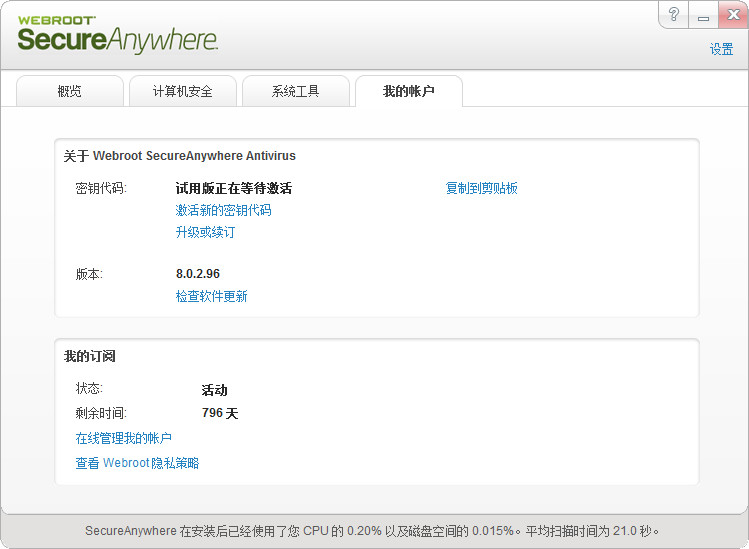Open 查看 Webroot 隐私策略 link
749x549 pixels.
coord(137,463)
